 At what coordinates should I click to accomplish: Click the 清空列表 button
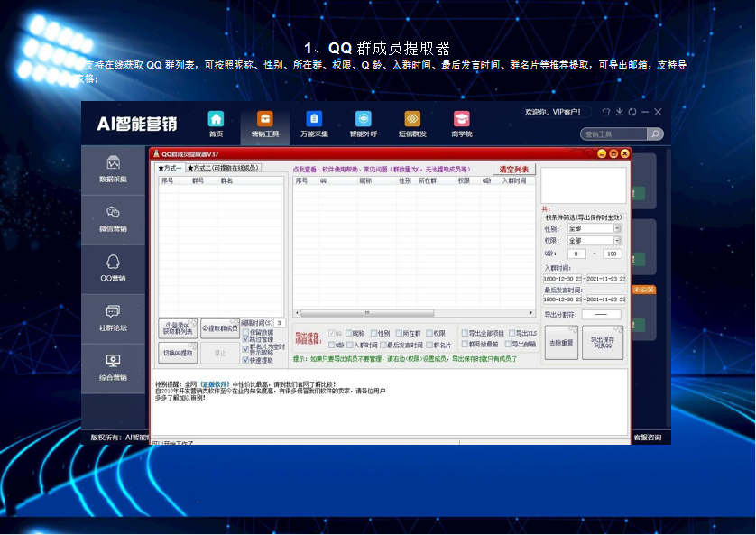pos(514,170)
